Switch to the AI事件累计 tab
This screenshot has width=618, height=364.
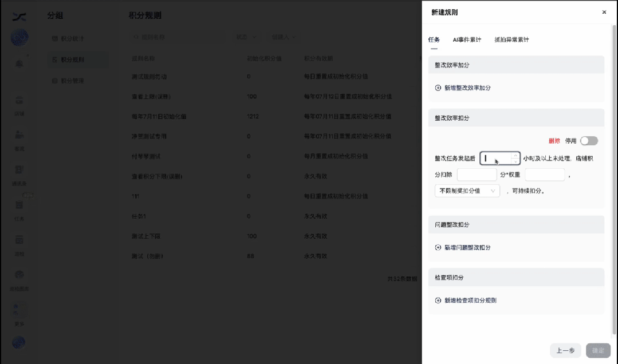(x=467, y=39)
